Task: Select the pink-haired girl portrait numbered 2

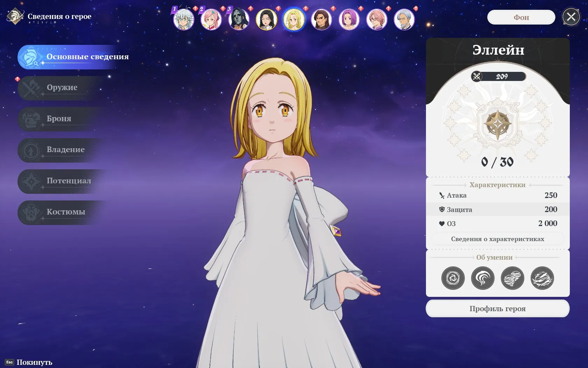Action: coord(211,19)
